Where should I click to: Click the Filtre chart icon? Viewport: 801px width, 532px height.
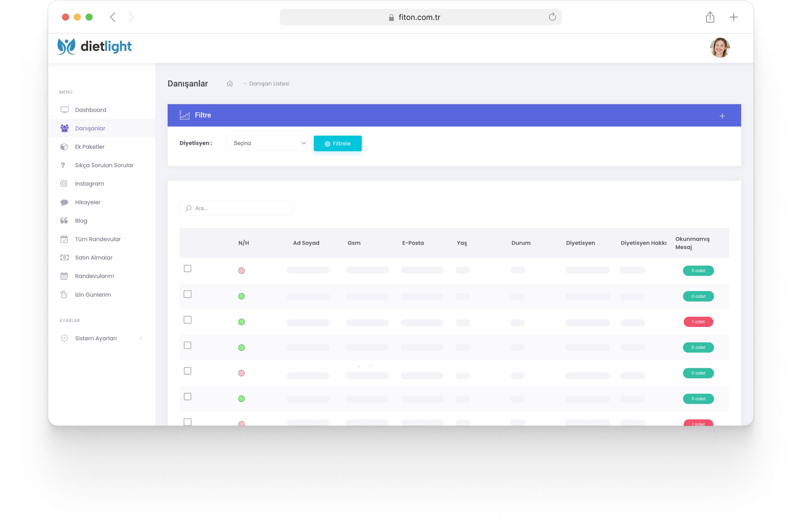click(185, 115)
